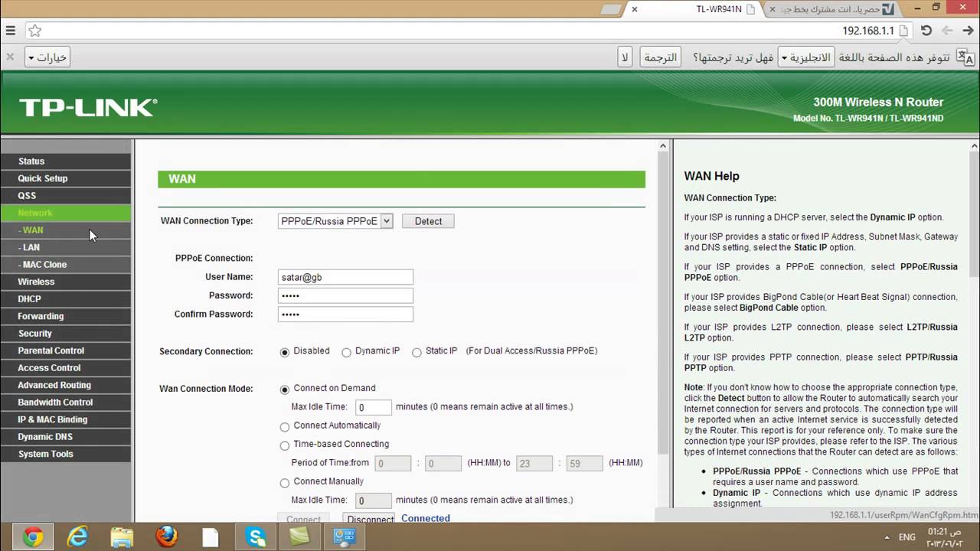Viewport: 980px width, 551px height.
Task: Click the Detect button
Action: (x=428, y=221)
